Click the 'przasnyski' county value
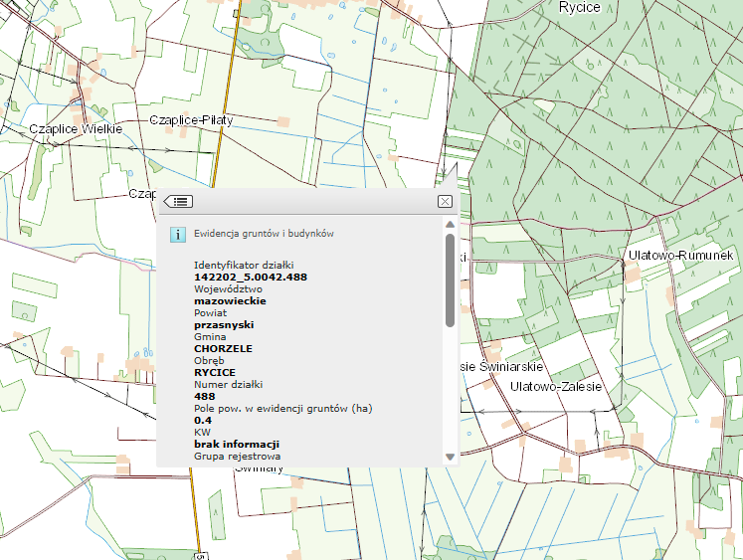 pos(224,324)
